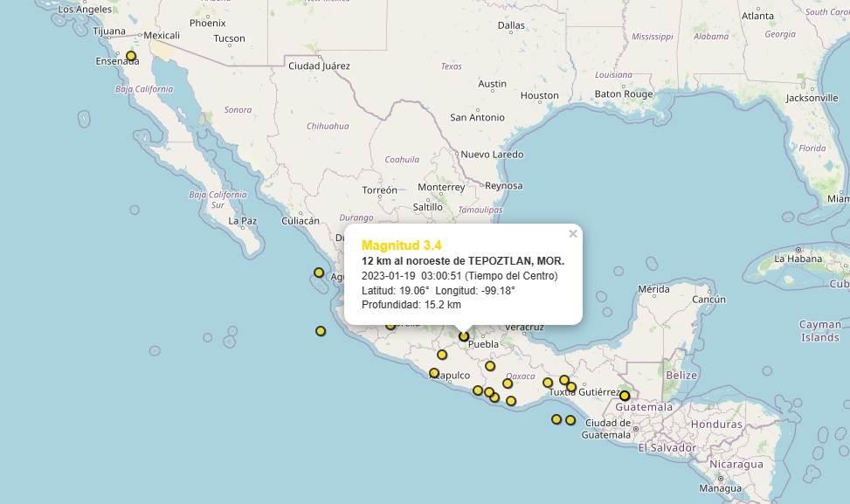The image size is (850, 504).
Task: Click the Profundidad 15.2 km text
Action: click(411, 305)
